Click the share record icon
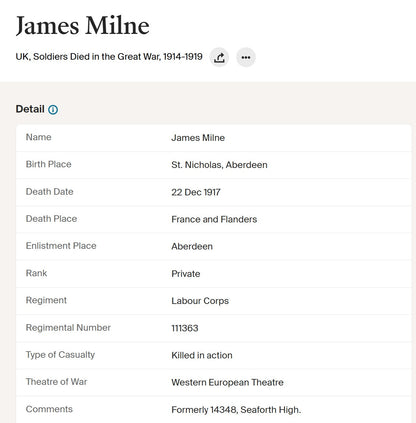 point(219,57)
